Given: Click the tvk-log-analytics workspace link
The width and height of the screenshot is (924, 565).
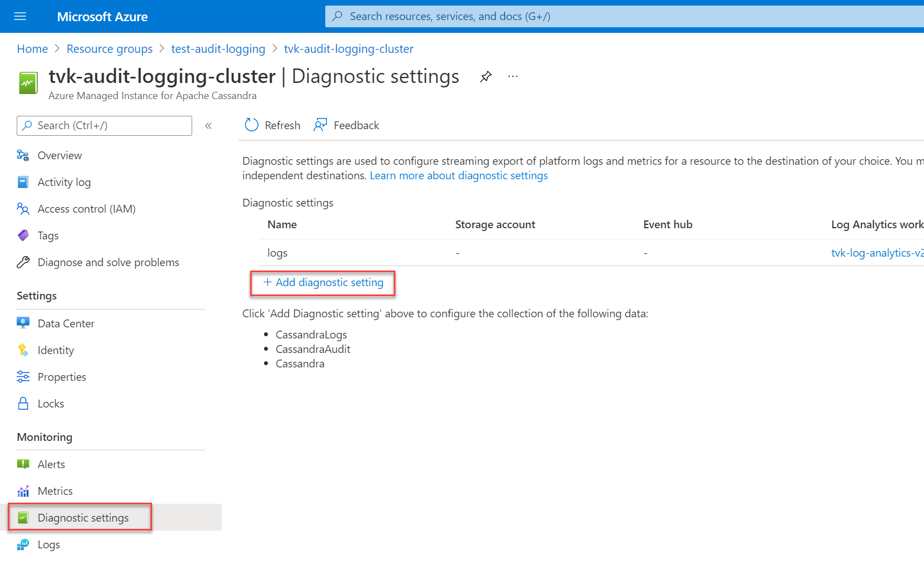Looking at the screenshot, I should click(x=877, y=253).
